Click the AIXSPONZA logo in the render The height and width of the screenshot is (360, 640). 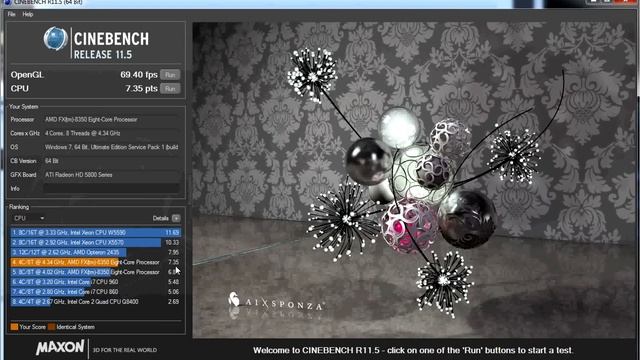(x=276, y=303)
